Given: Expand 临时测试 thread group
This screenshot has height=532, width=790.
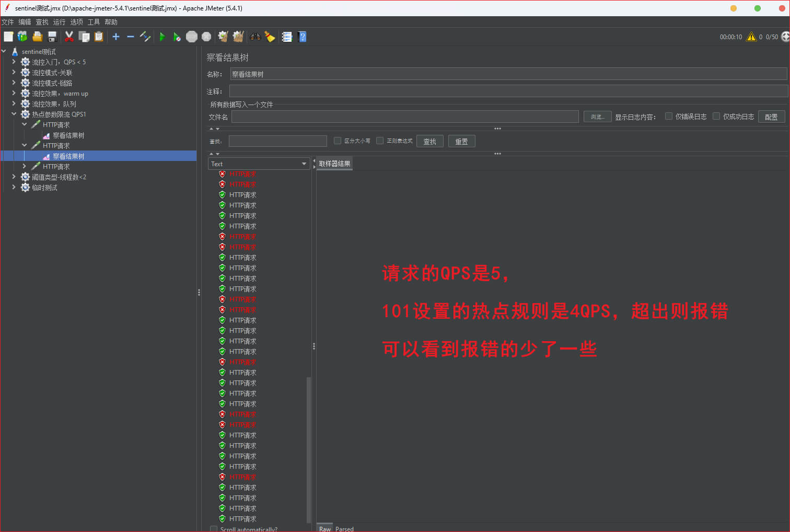Looking at the screenshot, I should (14, 187).
